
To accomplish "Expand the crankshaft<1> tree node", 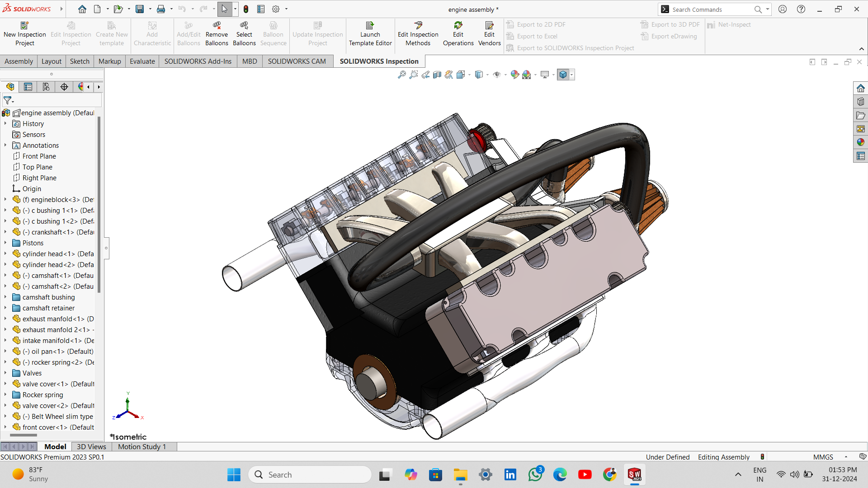I will click(5, 232).
